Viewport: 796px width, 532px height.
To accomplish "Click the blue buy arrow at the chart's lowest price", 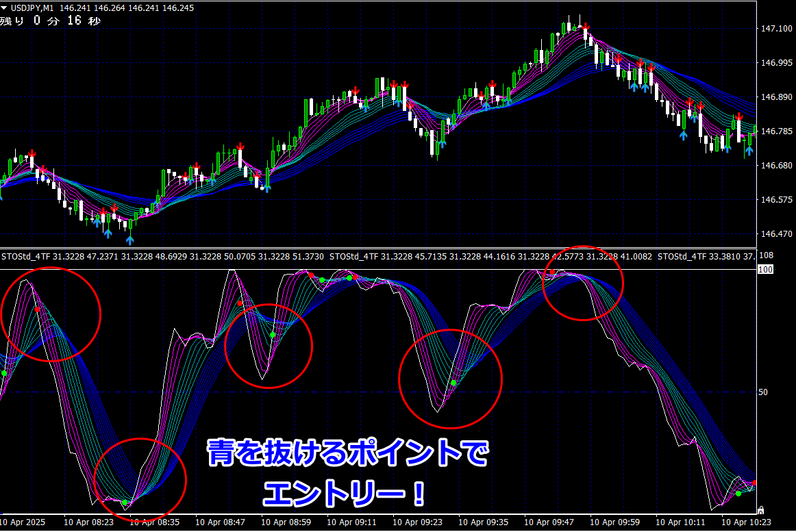I will pyautogui.click(x=130, y=240).
